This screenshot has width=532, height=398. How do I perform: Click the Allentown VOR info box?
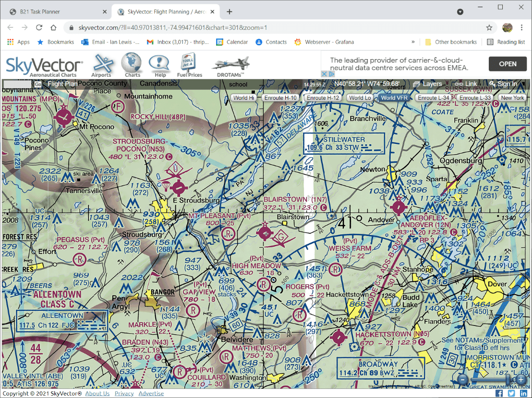[62, 321]
